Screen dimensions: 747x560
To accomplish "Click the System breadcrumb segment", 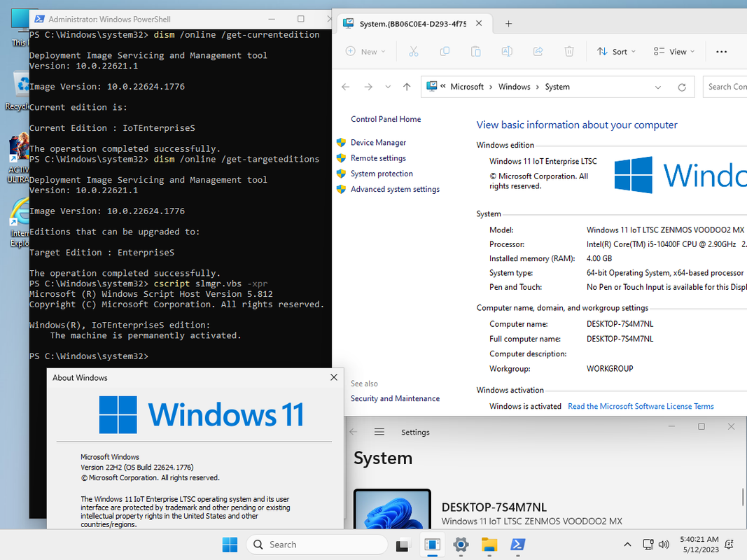I will coord(557,87).
